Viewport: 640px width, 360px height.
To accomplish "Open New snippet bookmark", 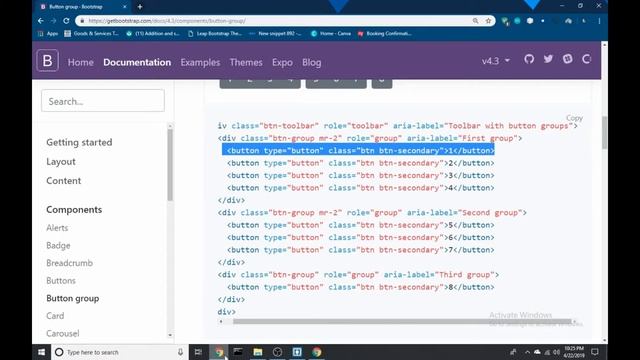I will click(x=275, y=33).
